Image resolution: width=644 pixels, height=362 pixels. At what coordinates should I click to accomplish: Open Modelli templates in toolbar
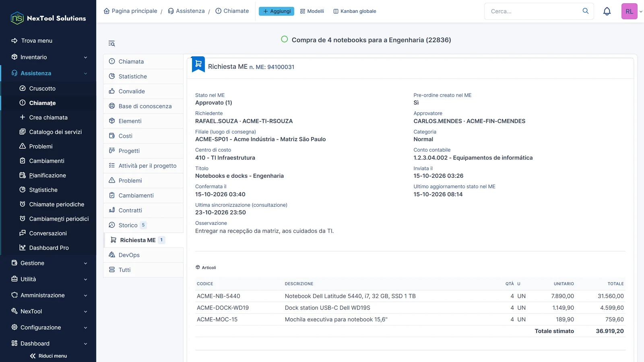pos(312,11)
